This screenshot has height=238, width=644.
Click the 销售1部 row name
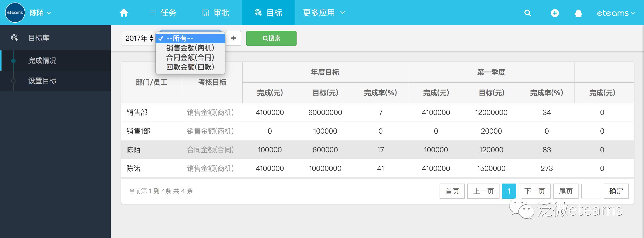pyautogui.click(x=138, y=131)
